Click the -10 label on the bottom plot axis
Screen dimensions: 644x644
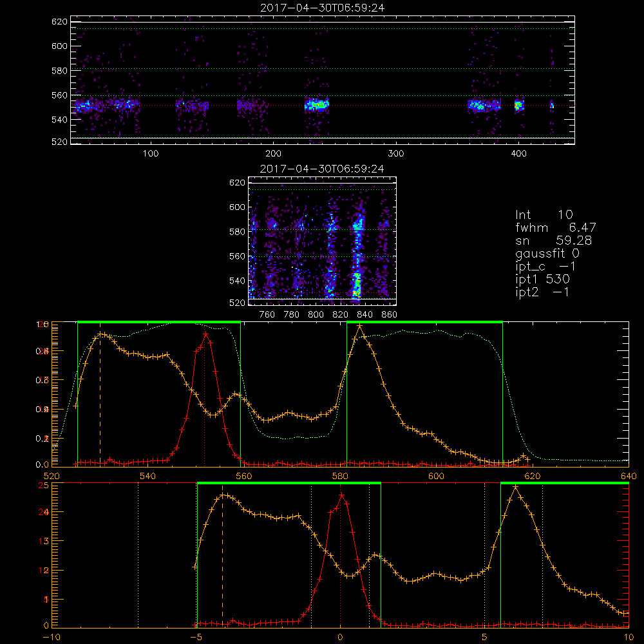(x=52, y=637)
